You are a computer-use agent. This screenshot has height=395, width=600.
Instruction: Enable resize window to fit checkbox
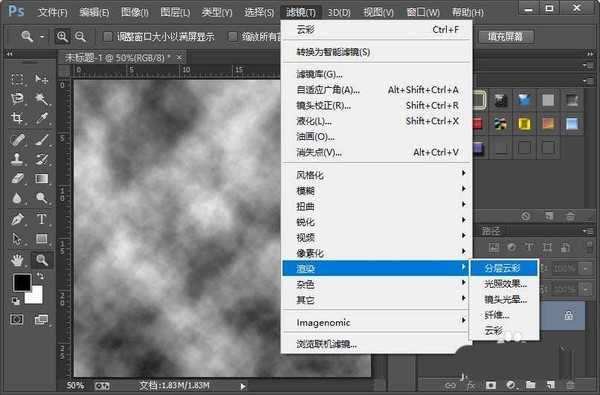[x=108, y=36]
